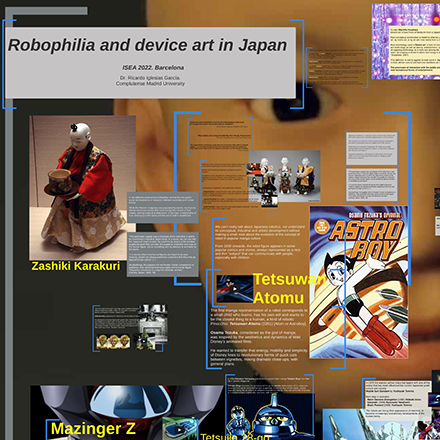Open the small video thumbnail below the three dolls
Screen dimensions: 440x440
tap(269, 201)
